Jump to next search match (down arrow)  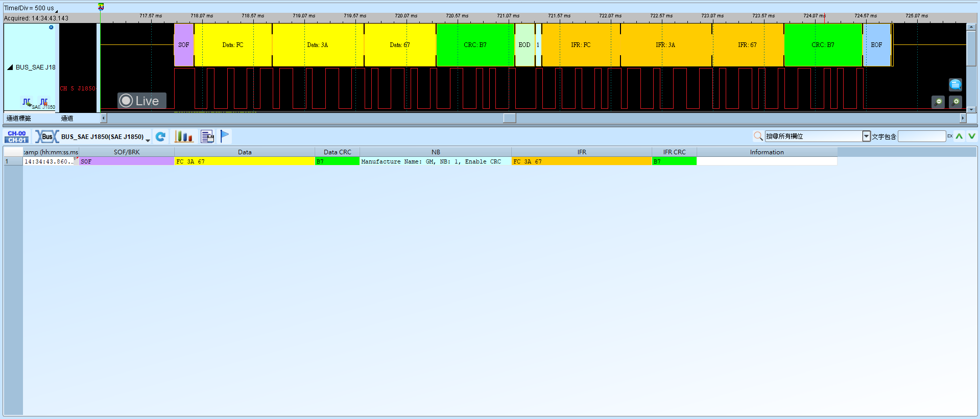click(971, 136)
